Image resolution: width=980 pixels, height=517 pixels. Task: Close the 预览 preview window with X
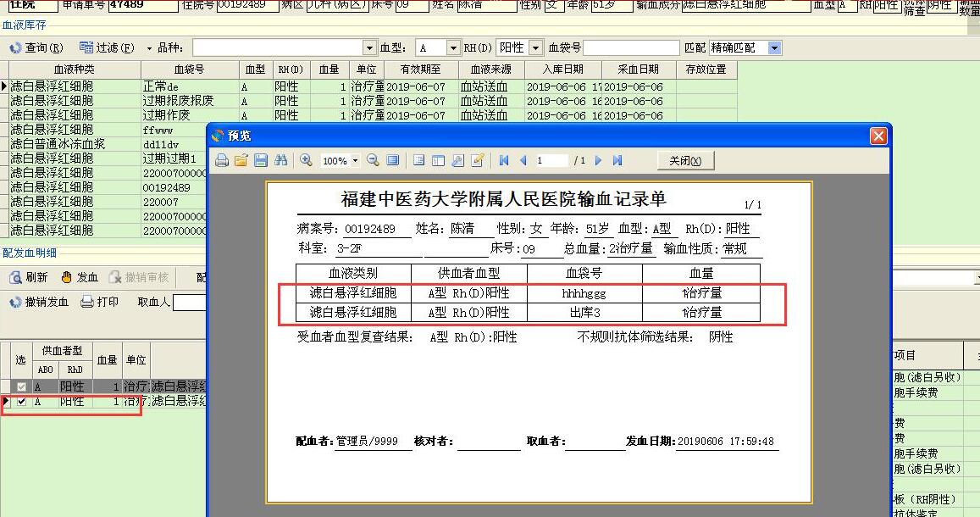point(878,136)
